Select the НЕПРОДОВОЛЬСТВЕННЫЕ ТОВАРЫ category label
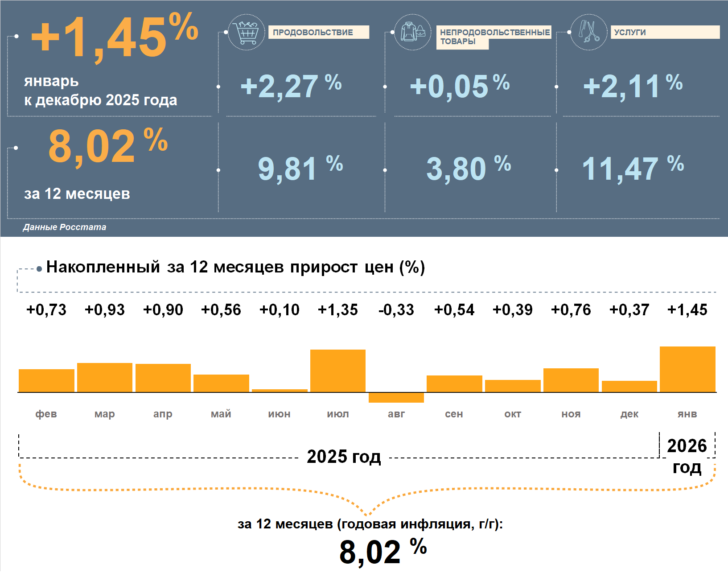 coord(494,36)
